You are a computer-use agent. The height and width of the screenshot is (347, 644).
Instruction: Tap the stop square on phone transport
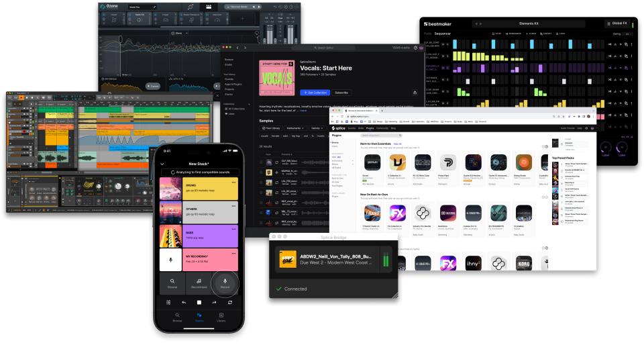199,302
